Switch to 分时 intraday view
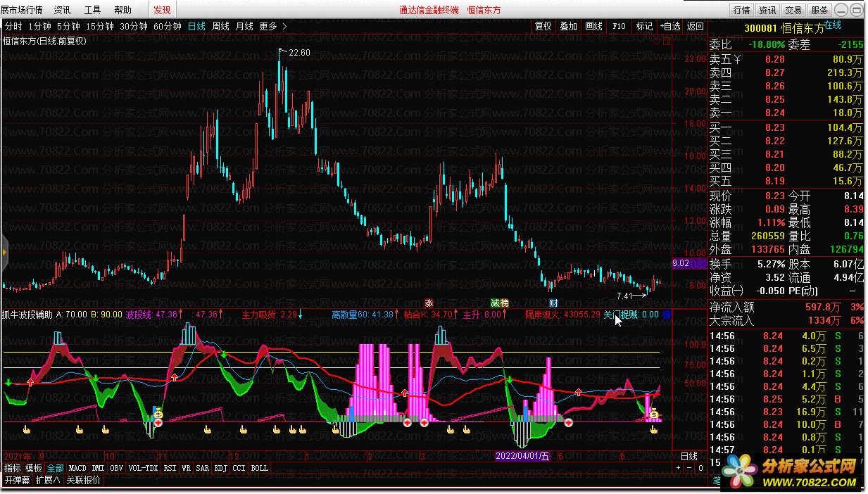 [x=13, y=26]
